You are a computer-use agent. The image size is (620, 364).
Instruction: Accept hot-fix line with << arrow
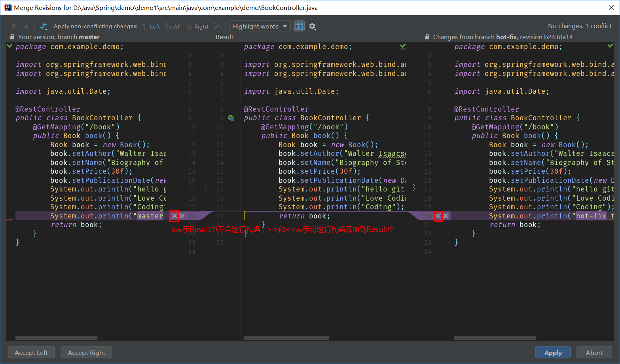(438, 216)
